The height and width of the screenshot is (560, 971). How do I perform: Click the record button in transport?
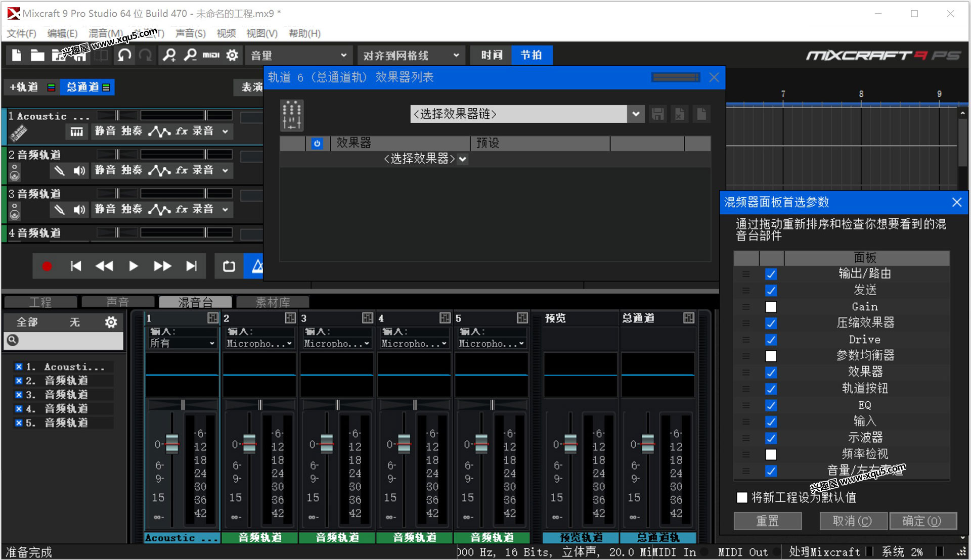pyautogui.click(x=47, y=266)
